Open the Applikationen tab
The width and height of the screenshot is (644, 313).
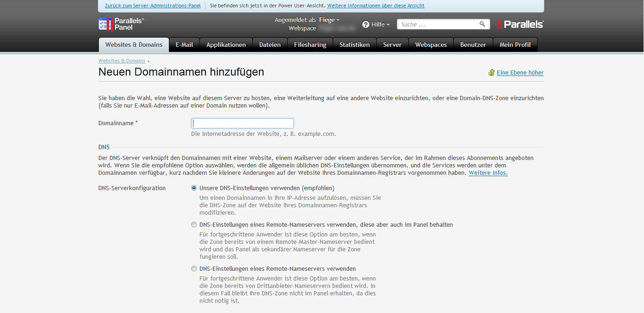[226, 45]
